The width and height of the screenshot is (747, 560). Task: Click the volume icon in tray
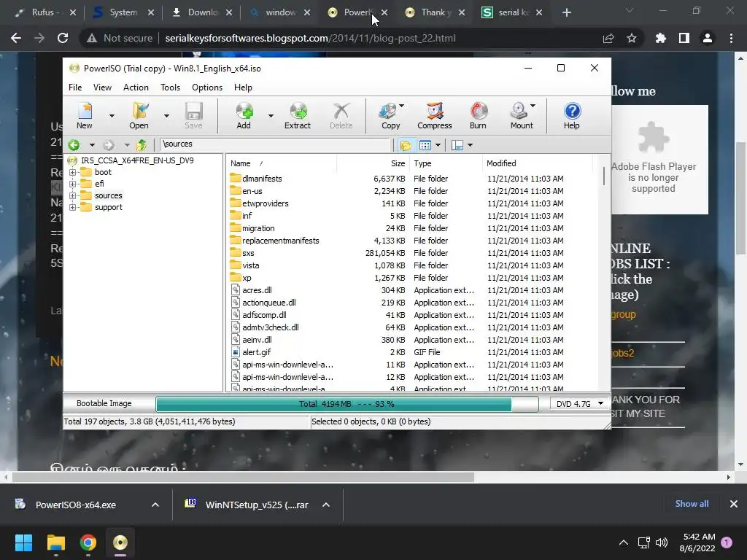point(661,542)
